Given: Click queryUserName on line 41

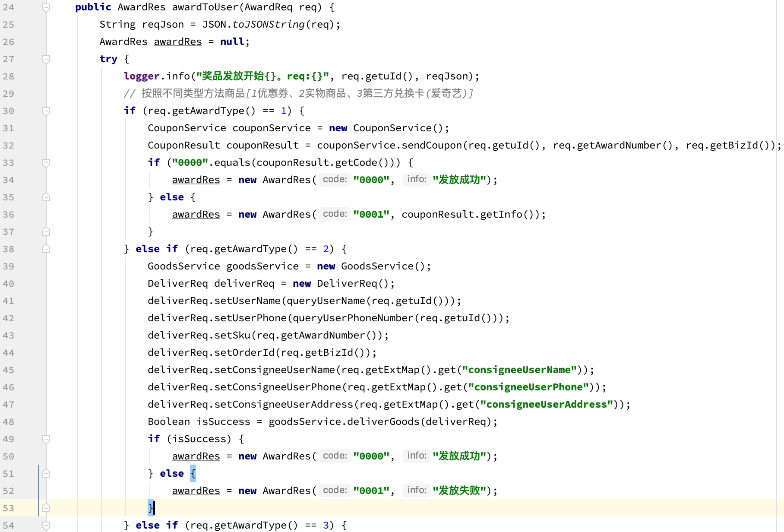Looking at the screenshot, I should (x=326, y=301).
